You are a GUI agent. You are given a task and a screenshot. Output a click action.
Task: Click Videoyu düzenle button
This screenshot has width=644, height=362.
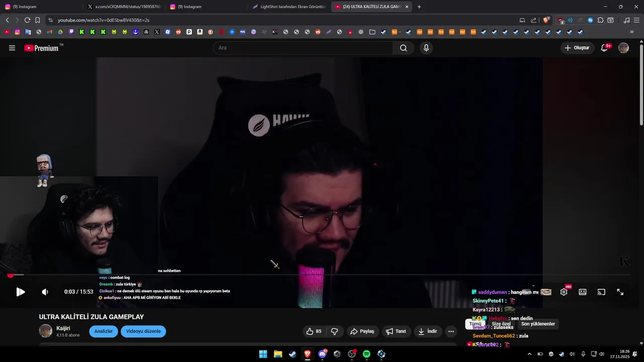click(x=143, y=331)
